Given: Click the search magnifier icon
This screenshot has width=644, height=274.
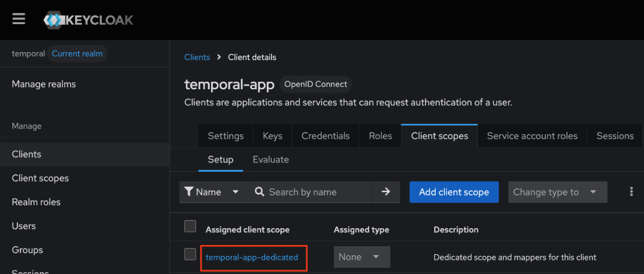Looking at the screenshot, I should [x=259, y=192].
